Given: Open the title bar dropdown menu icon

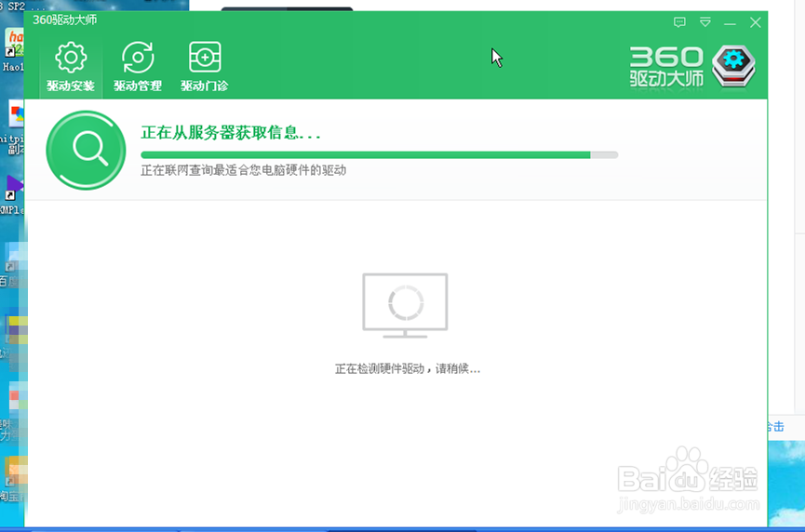Looking at the screenshot, I should pos(704,22).
